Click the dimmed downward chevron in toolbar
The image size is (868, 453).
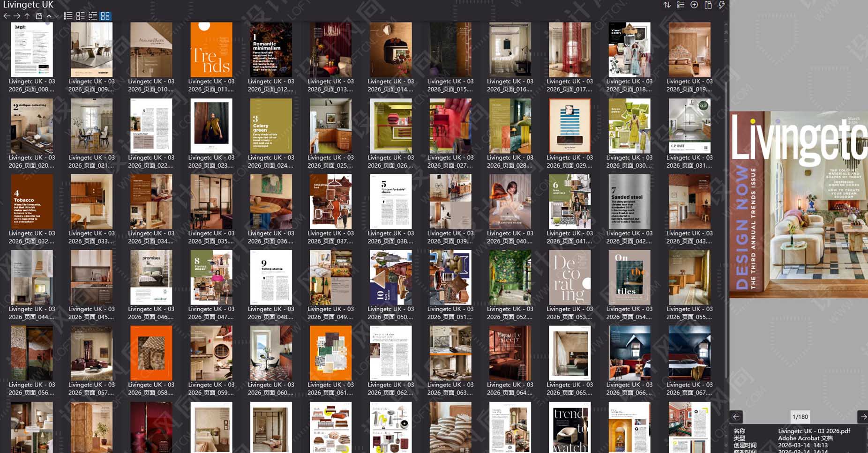pos(56,16)
